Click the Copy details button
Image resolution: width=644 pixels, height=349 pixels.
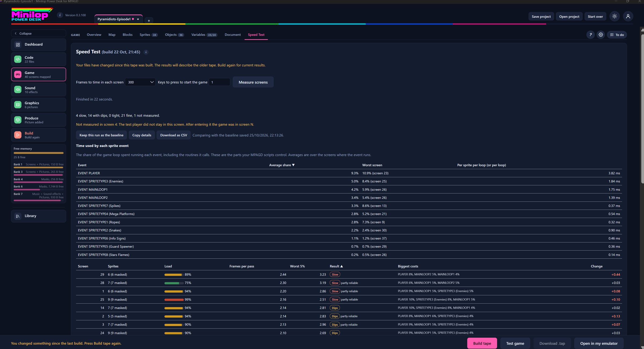(x=142, y=135)
